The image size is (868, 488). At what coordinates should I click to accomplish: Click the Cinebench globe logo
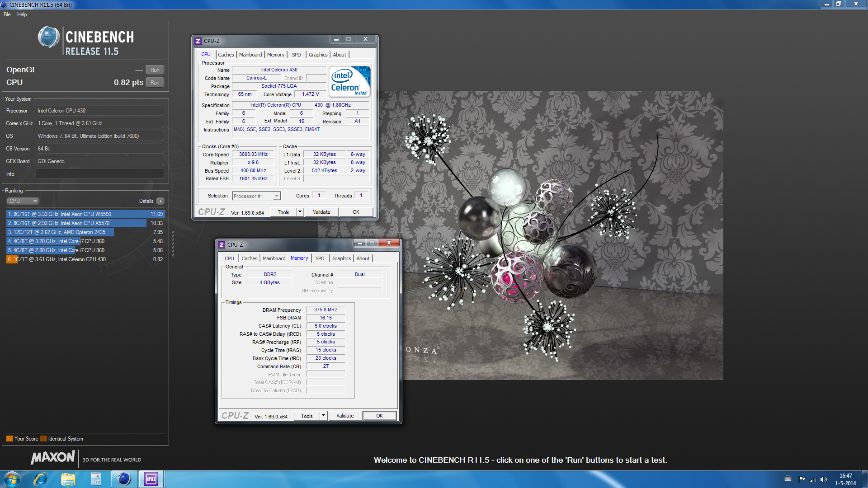[49, 37]
